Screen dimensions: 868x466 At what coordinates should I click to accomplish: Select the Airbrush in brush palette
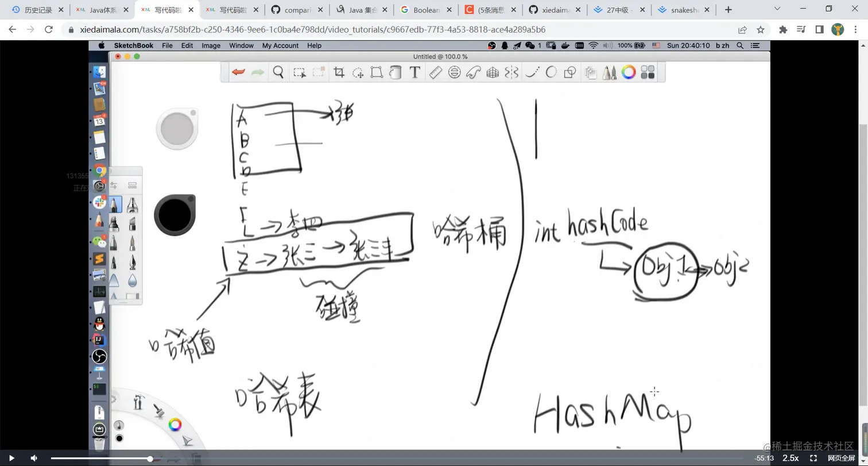point(132,205)
